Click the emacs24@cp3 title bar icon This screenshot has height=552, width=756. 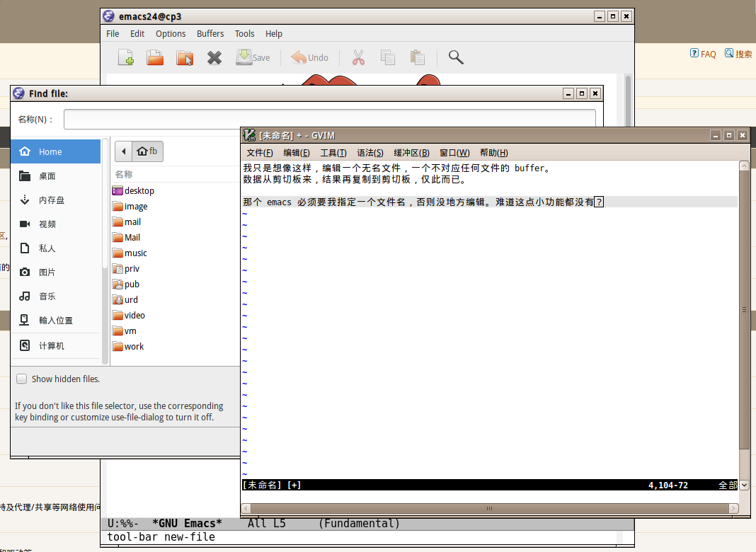point(109,16)
